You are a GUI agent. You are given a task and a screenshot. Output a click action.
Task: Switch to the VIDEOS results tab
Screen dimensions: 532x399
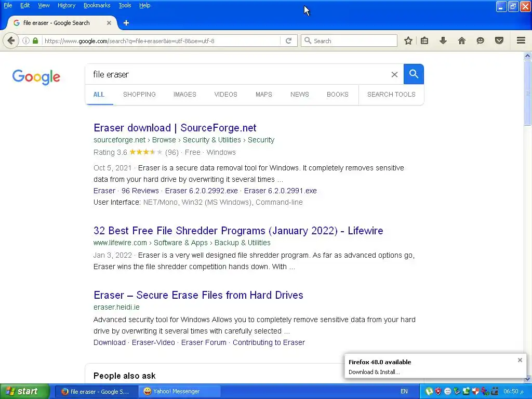225,95
